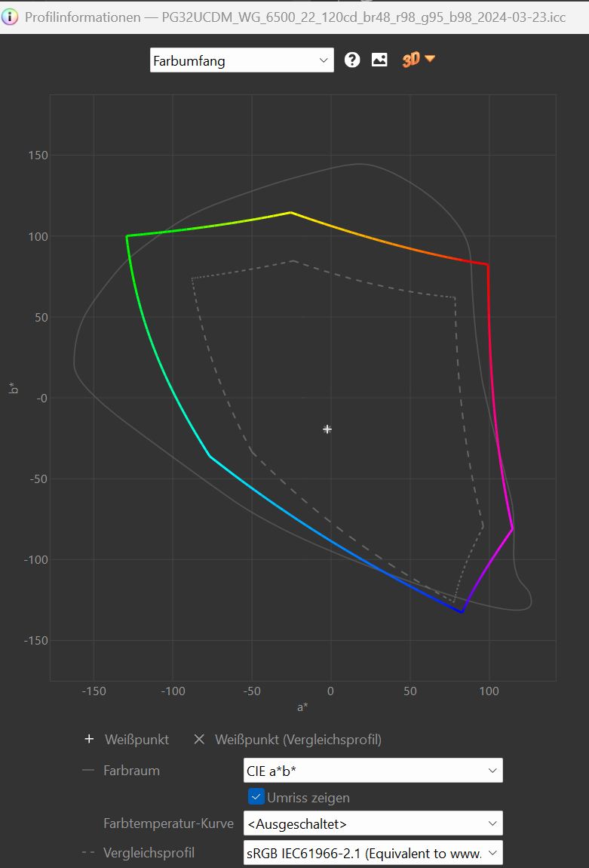Open the CIE a*b* color space dropdown
This screenshot has height=868, width=589.
pos(373,770)
